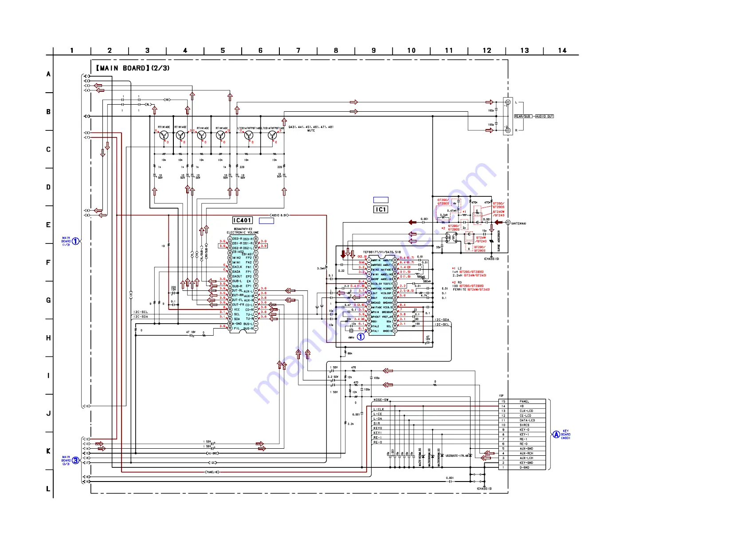
Task: Click the "FERRITE (GT24W/GT240)" note
Action: pyautogui.click(x=471, y=290)
